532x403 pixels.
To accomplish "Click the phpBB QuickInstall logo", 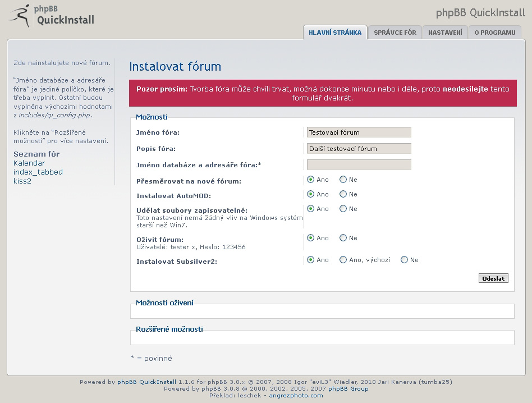I will pos(52,16).
